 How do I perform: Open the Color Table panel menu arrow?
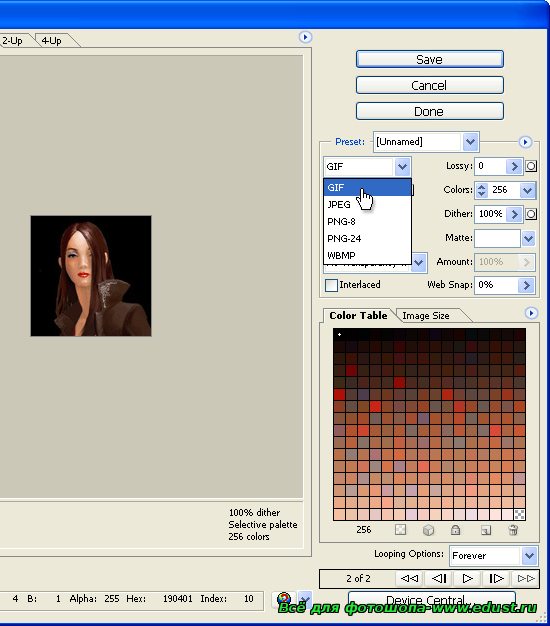pyautogui.click(x=531, y=313)
